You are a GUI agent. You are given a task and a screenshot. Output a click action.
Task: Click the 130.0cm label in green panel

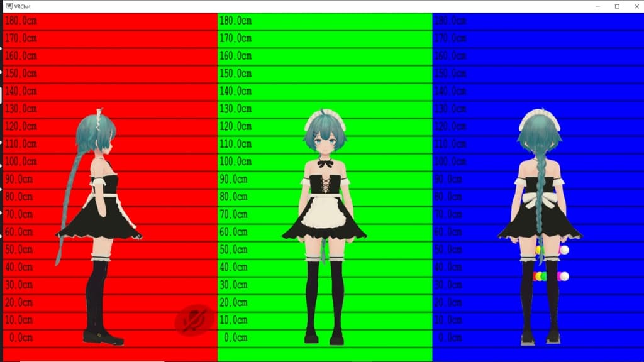click(x=235, y=109)
